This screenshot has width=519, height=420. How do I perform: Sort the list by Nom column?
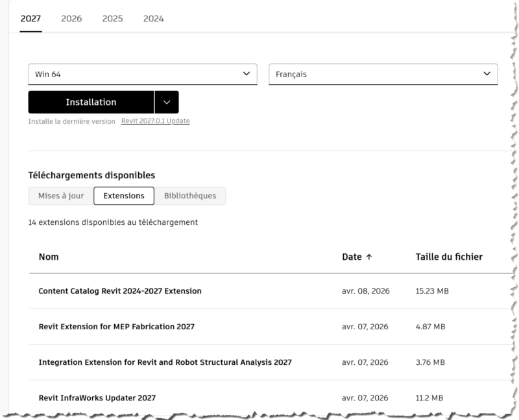tap(49, 257)
